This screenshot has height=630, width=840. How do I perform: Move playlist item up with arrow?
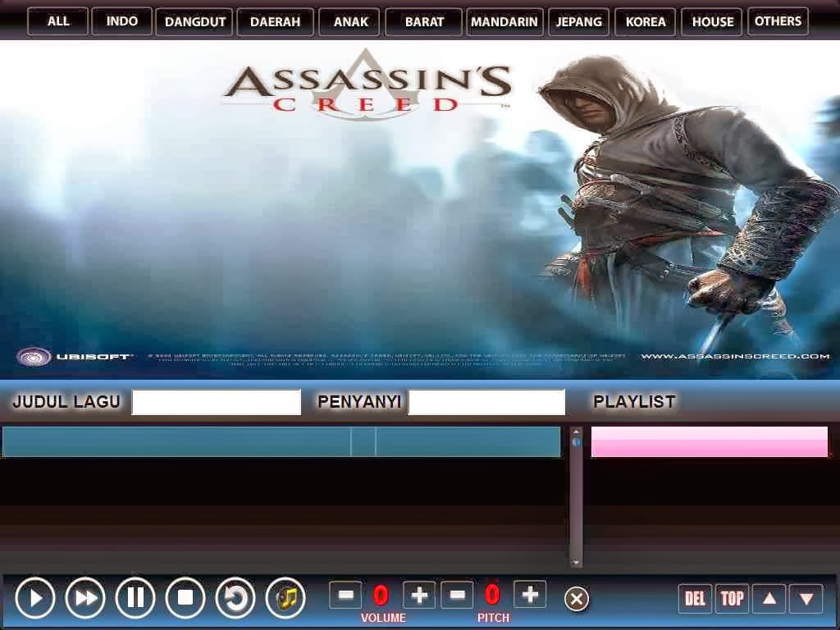click(x=769, y=598)
